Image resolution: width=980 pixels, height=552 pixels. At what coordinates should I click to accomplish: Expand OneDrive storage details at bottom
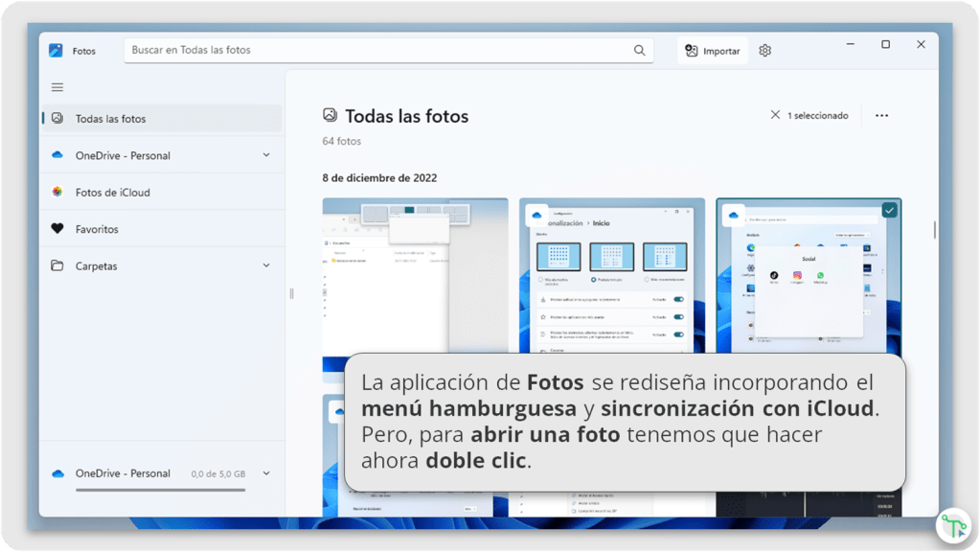(266, 473)
